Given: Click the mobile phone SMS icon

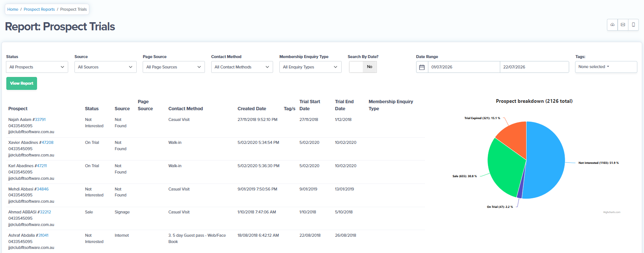Looking at the screenshot, I should pos(633,25).
